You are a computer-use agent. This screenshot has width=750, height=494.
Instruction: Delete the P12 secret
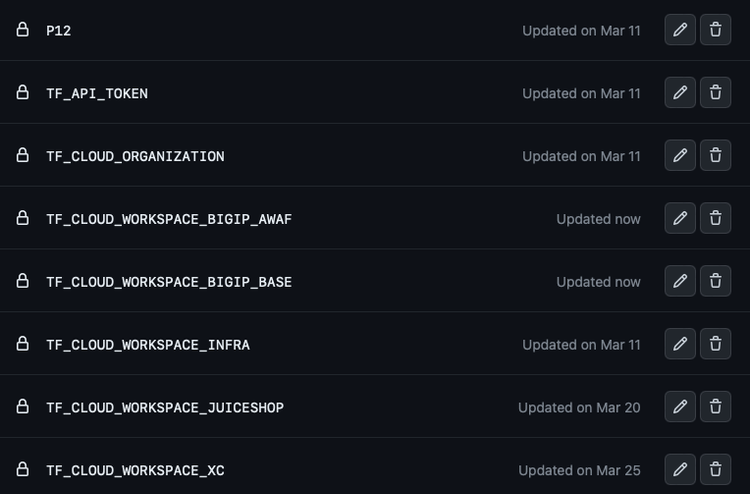point(715,30)
